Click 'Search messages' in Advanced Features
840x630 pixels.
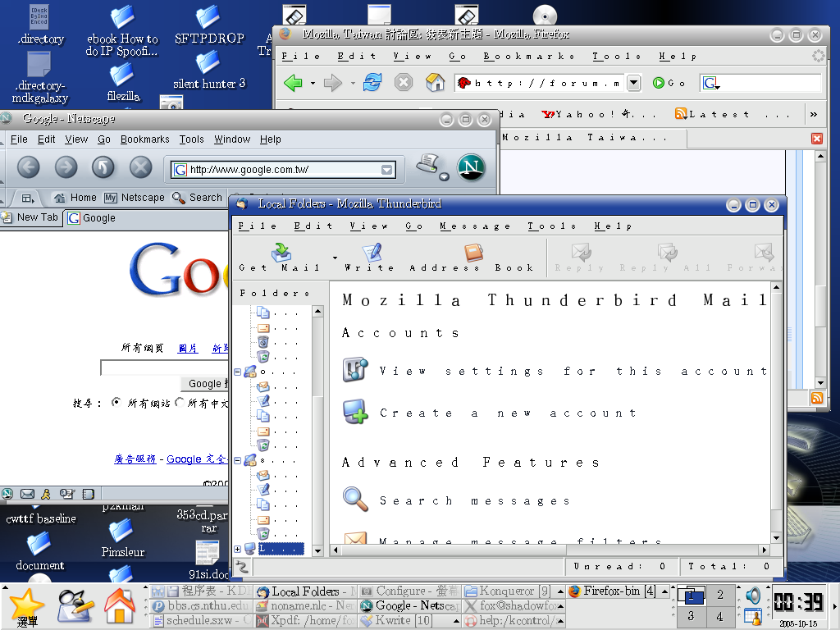point(473,500)
